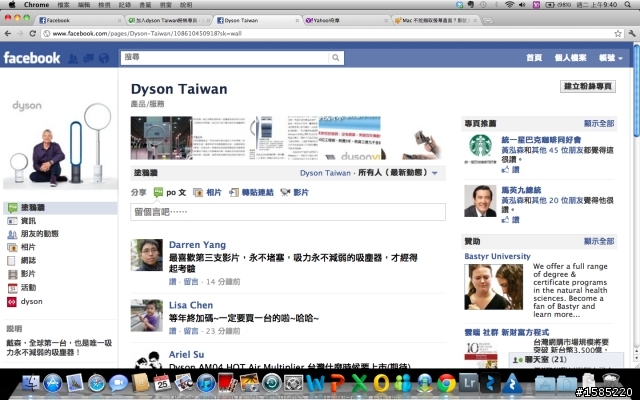Open the 書籤 menu
Screen dimensions: 640x400
click(145, 5)
